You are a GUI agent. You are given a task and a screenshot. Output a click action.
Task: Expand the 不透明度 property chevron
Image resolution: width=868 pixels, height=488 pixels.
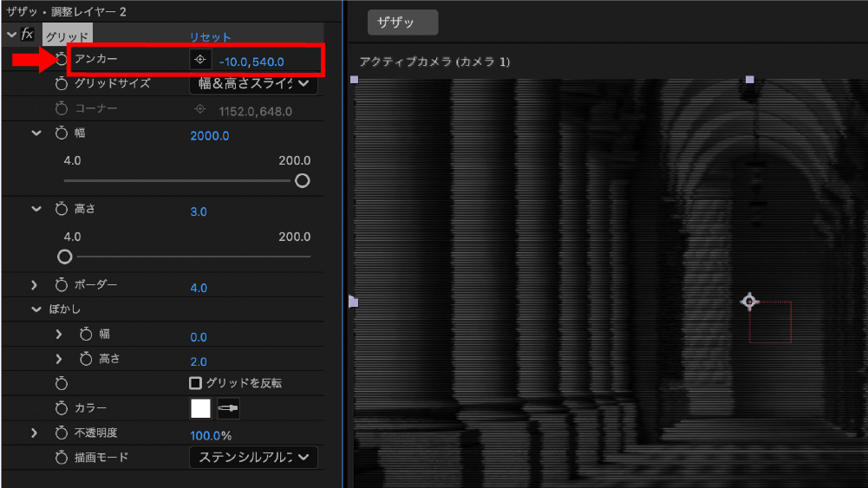pos(35,433)
